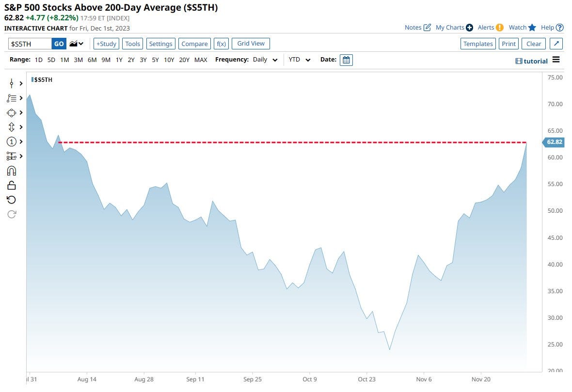Select the 6M range option
572x392 pixels.
tap(92, 60)
